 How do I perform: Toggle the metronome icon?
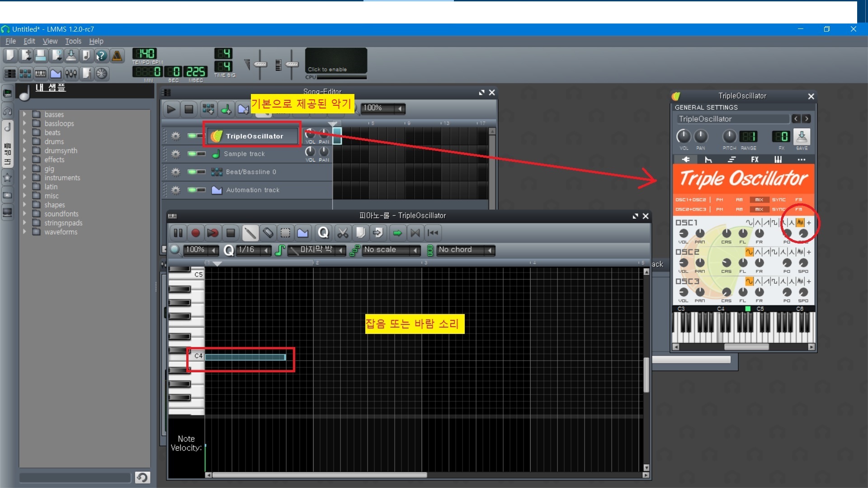point(117,56)
